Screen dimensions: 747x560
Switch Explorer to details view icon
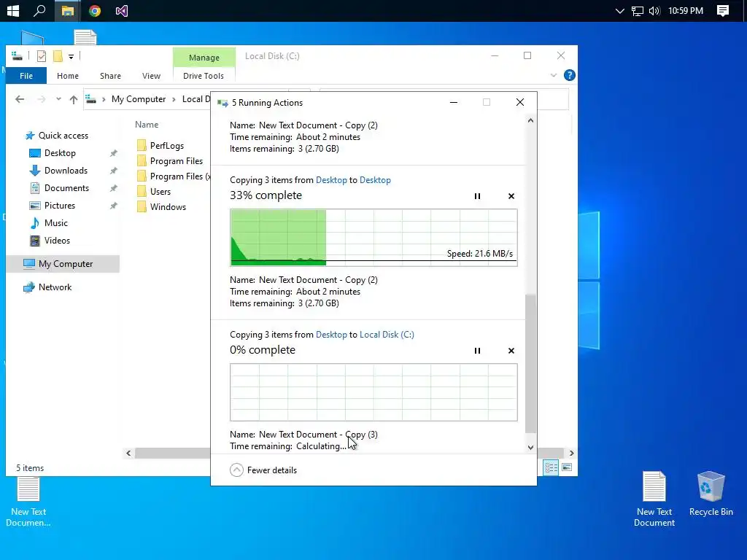(551, 467)
